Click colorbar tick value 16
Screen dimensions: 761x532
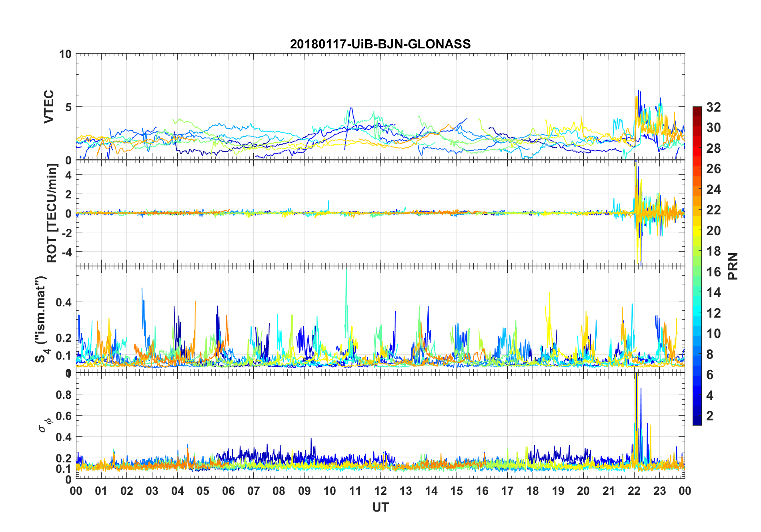(713, 272)
